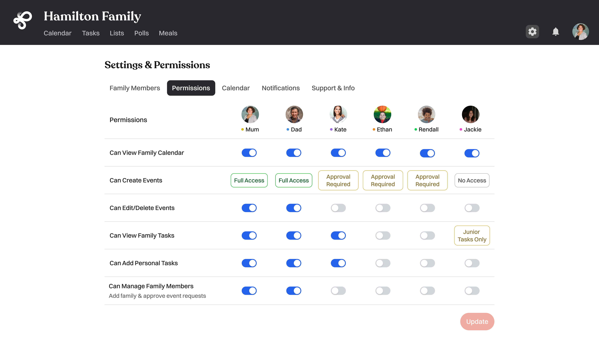
Task: Enable Kate's Can Edit/Delete Events toggle
Action: (x=338, y=208)
